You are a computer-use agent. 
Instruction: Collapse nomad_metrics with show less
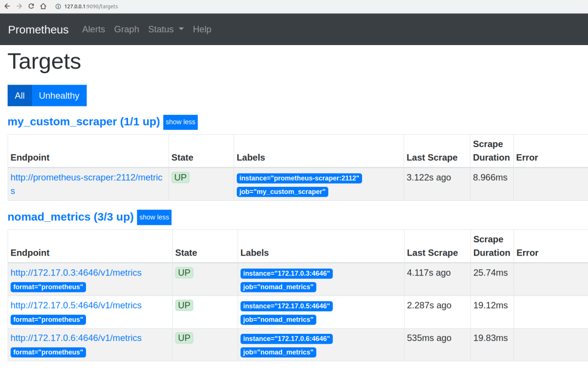pos(154,218)
